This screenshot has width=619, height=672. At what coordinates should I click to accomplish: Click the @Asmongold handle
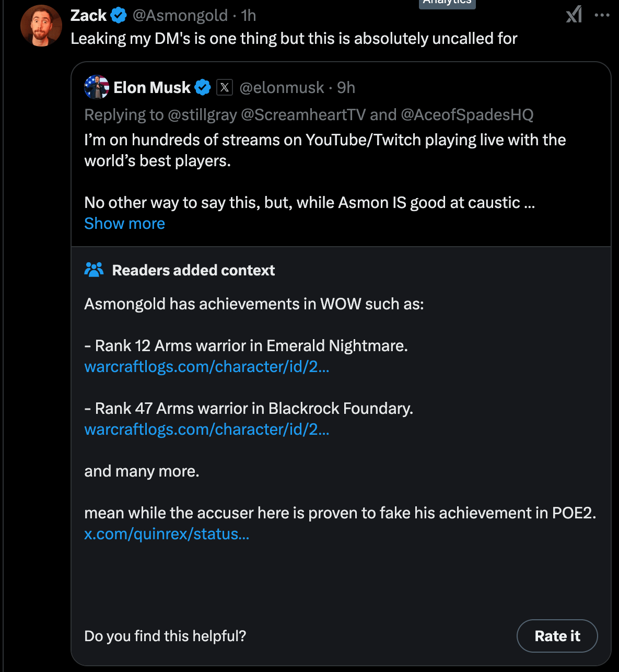click(x=180, y=15)
